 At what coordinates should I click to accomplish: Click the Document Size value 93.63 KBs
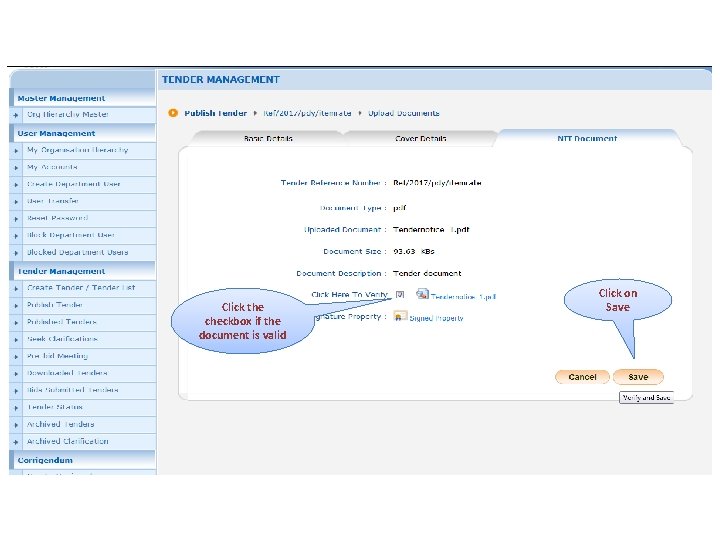pyautogui.click(x=414, y=252)
